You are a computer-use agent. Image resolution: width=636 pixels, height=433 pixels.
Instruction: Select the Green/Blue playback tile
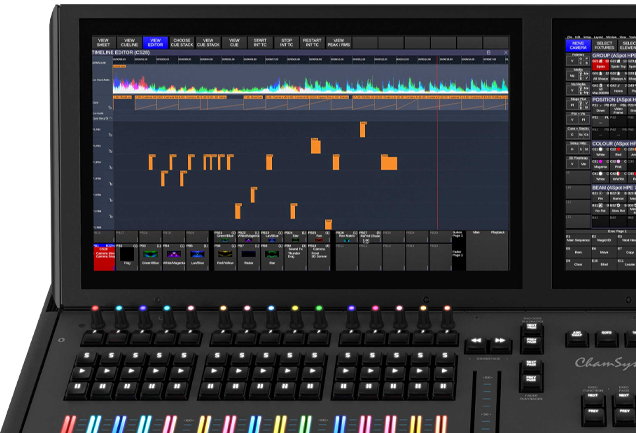[150, 258]
